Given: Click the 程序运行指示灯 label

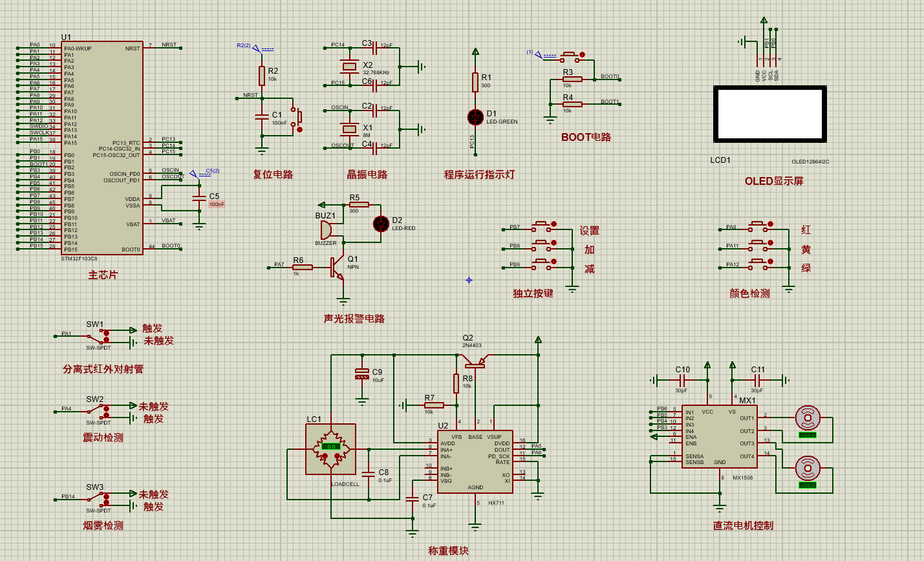Looking at the screenshot, I should (479, 175).
